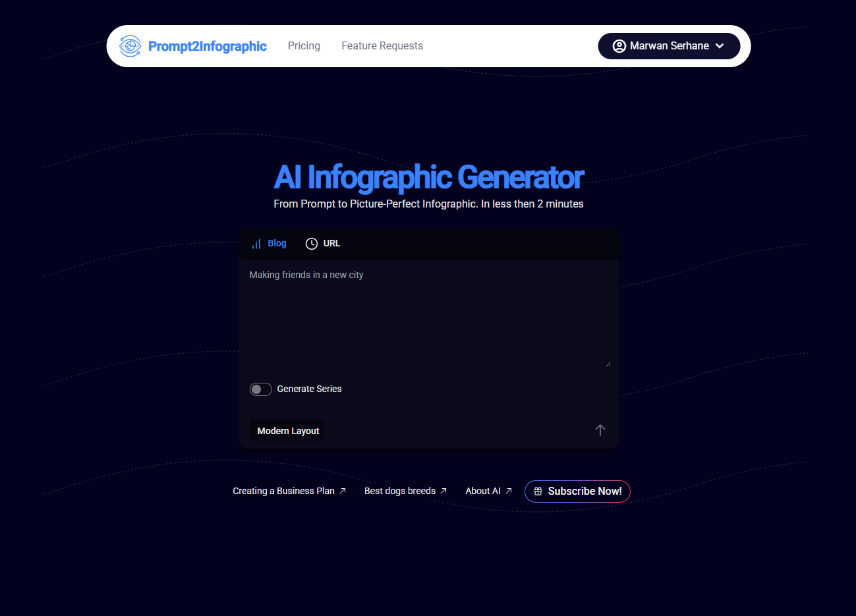Image resolution: width=856 pixels, height=616 pixels.
Task: Open the Pricing page
Action: (x=304, y=46)
